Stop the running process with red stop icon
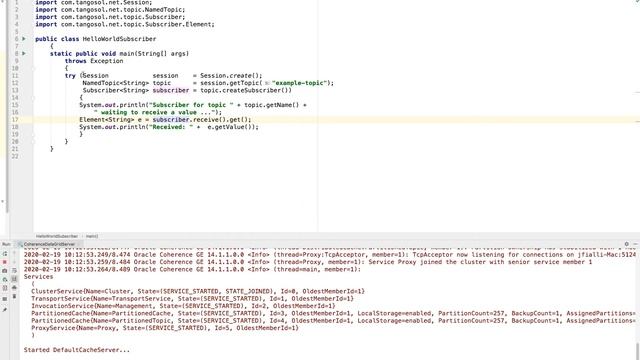The width and height of the screenshot is (640, 360). point(5,262)
